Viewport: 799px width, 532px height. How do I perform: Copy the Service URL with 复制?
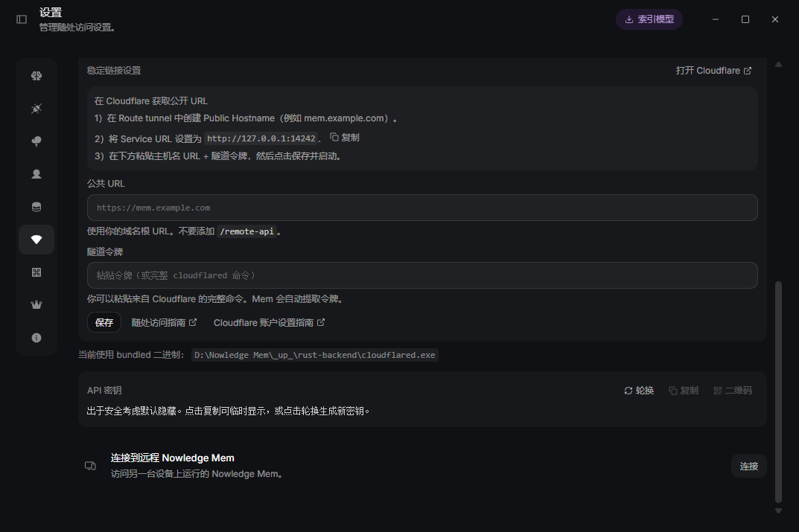click(x=345, y=138)
